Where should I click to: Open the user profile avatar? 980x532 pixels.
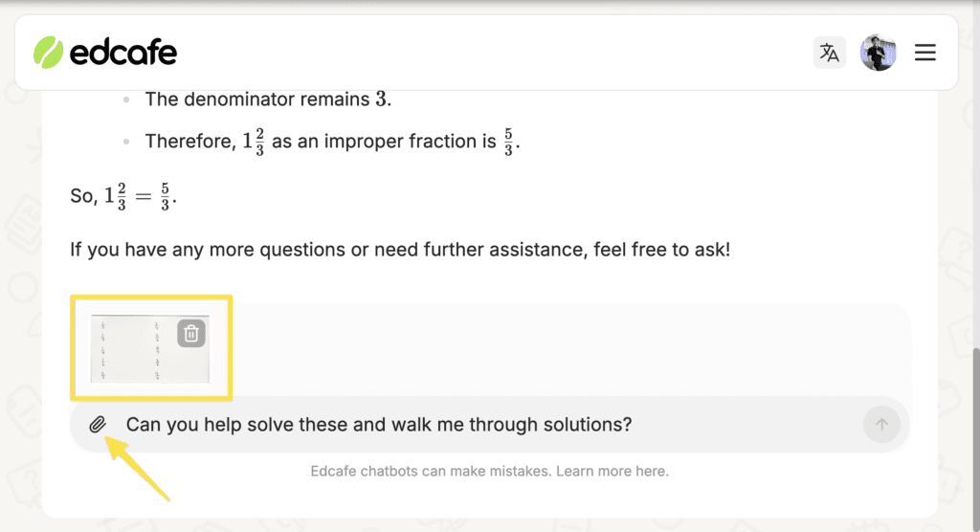click(x=879, y=53)
